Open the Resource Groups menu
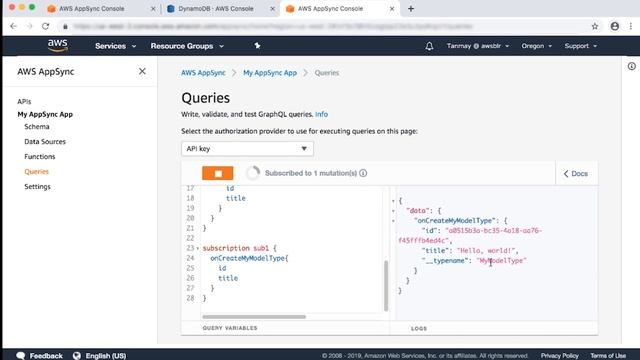The image size is (640, 360). (187, 46)
